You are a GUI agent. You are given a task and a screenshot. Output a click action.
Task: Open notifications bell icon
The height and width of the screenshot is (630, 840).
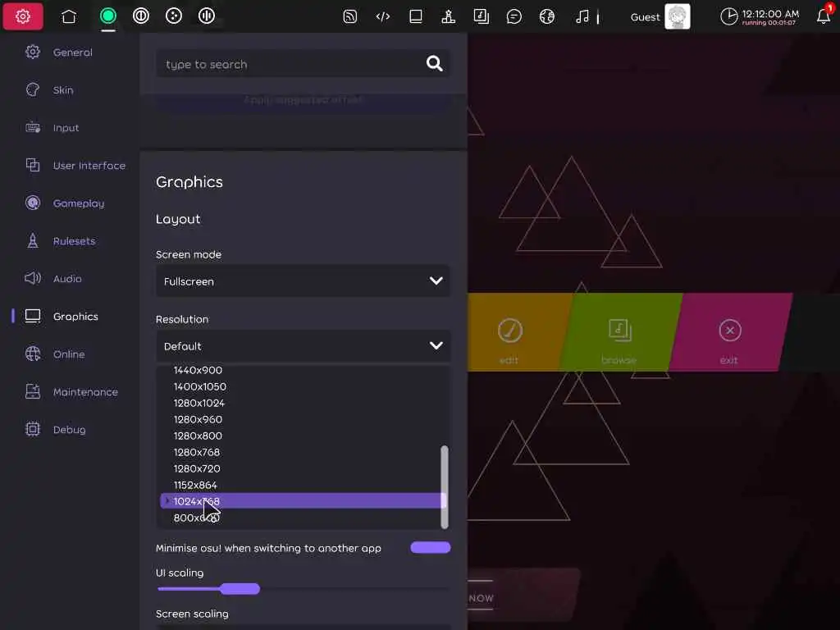click(x=824, y=16)
